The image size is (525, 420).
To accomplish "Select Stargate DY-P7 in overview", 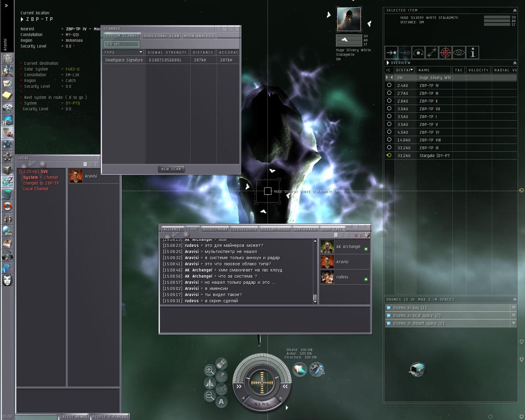I will pyautogui.click(x=451, y=155).
